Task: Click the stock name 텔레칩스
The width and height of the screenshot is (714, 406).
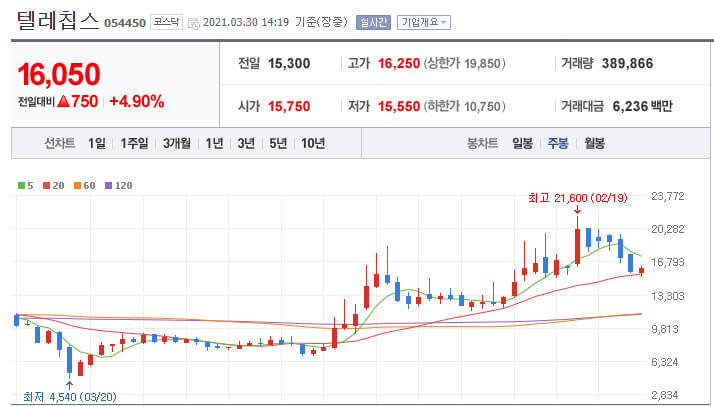Action: tap(57, 20)
